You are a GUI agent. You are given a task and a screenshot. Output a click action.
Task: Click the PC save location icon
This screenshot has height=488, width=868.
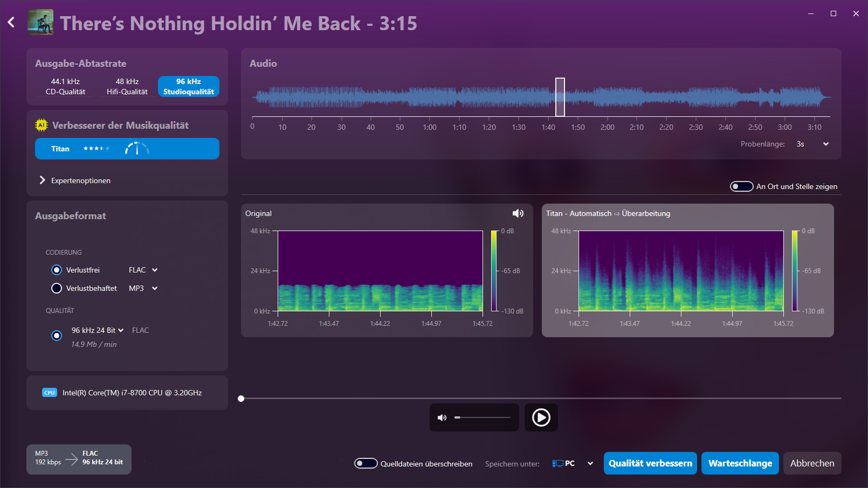pos(557,463)
